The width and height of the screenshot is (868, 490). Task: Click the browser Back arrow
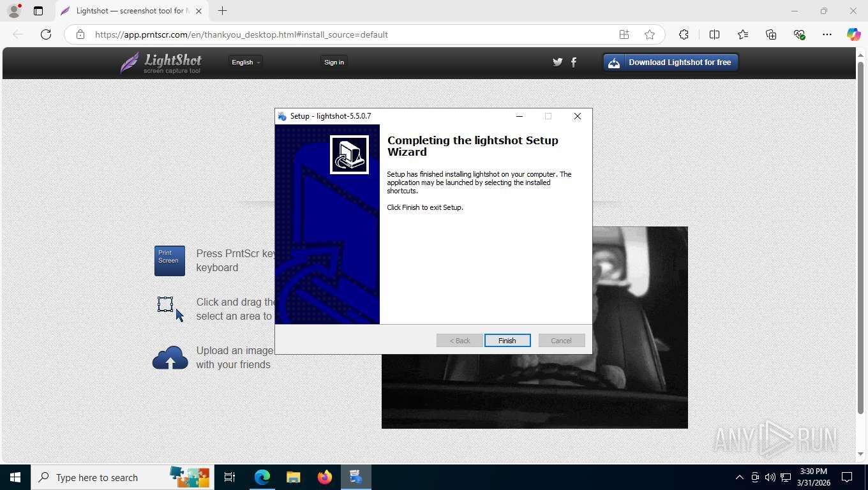tap(18, 34)
